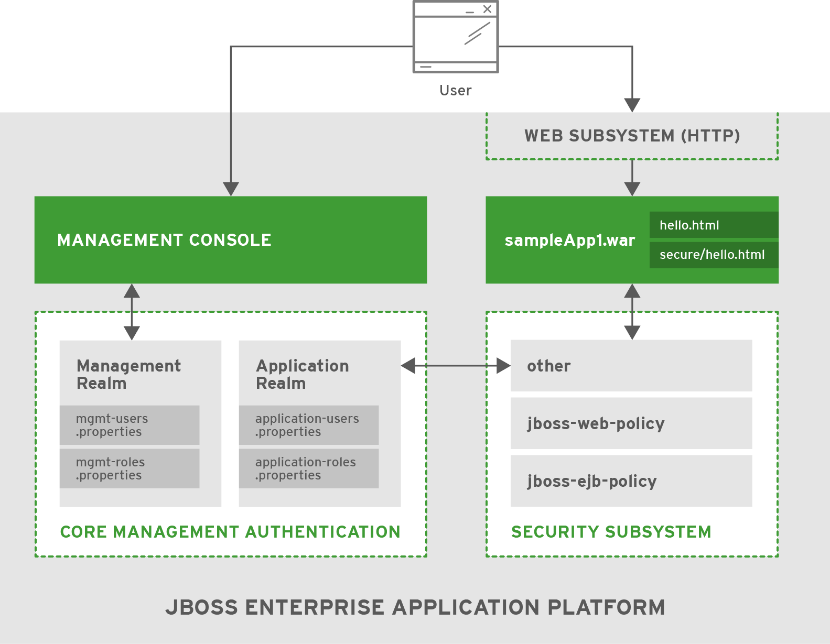Click CORE MANAGEMENT AUTHENTICATION label

tap(230, 532)
